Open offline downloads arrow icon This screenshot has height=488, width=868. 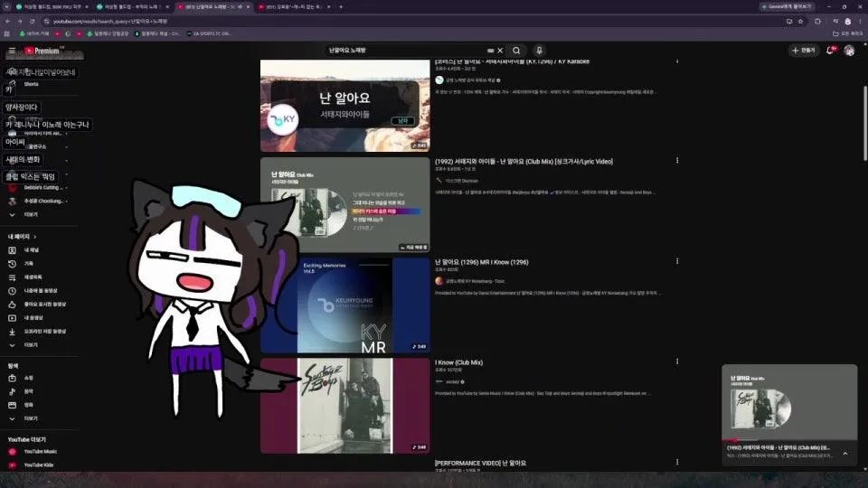pyautogui.click(x=12, y=332)
